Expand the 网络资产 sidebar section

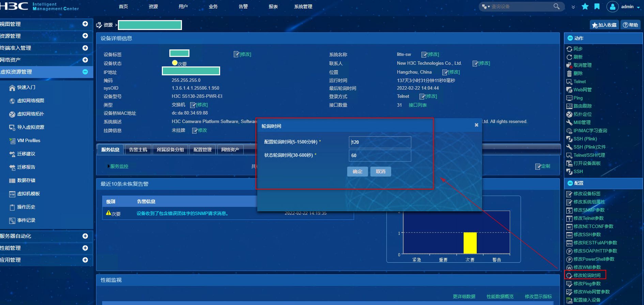85,60
